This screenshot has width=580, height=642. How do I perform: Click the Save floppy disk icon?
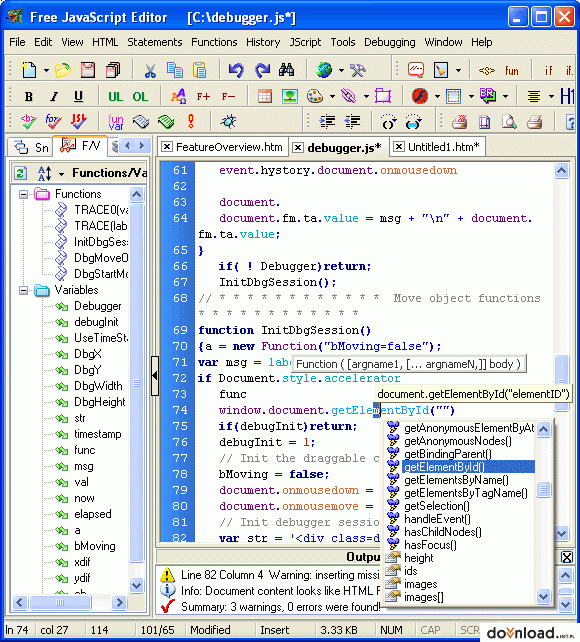tap(88, 70)
